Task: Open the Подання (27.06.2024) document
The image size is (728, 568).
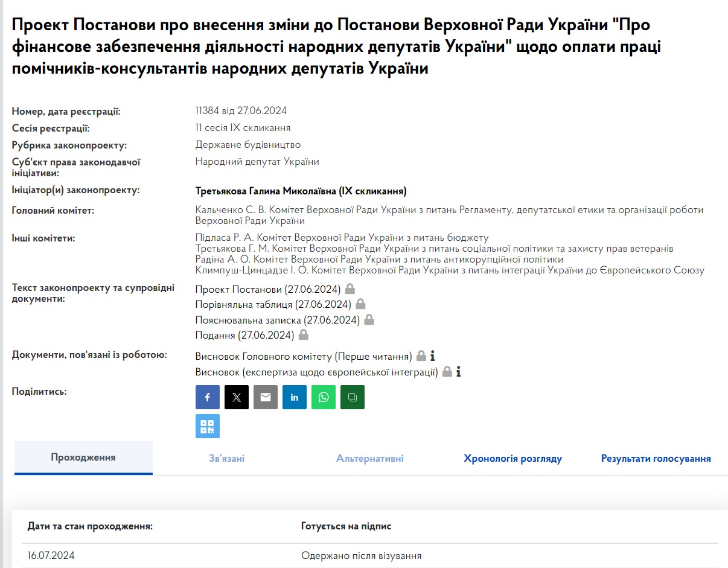Action: (x=244, y=335)
